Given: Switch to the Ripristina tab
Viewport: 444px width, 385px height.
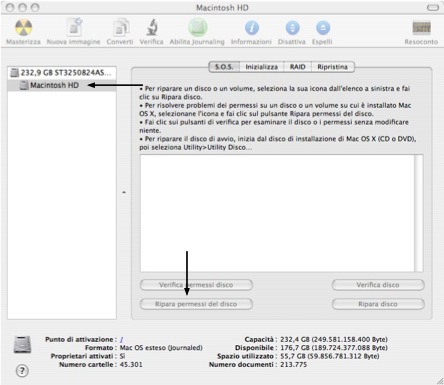Looking at the screenshot, I should click(332, 67).
